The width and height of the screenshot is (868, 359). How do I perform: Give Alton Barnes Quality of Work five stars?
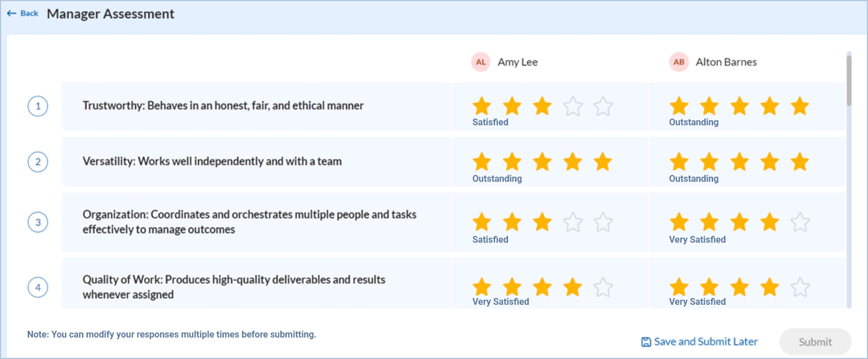pos(800,287)
